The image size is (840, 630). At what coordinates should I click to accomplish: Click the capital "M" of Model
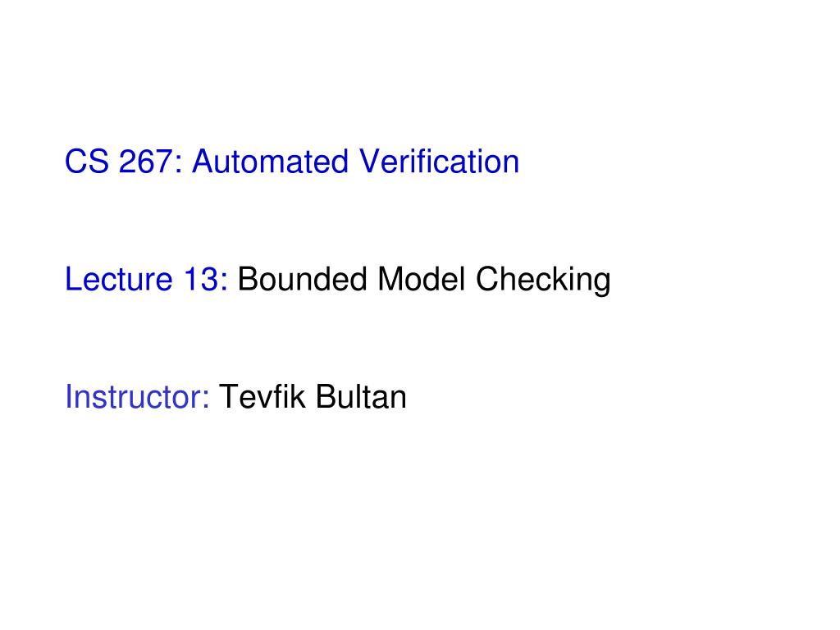coord(390,279)
